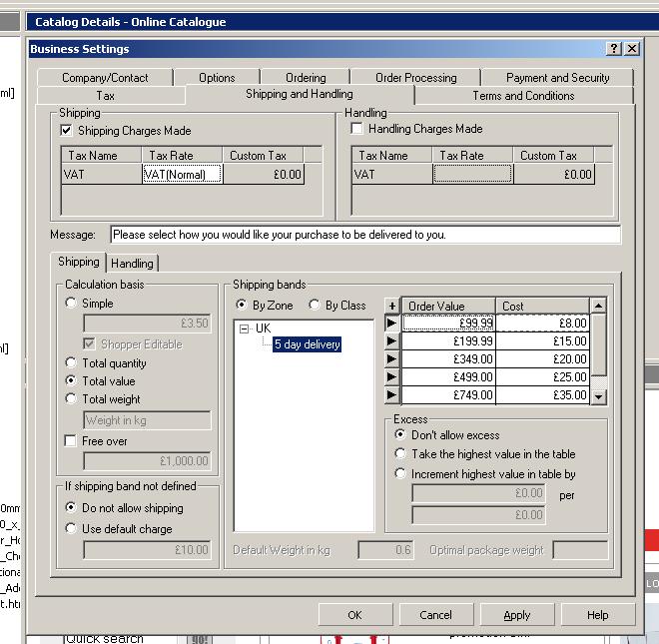Select row arrow for £749.00 order value

(x=391, y=395)
